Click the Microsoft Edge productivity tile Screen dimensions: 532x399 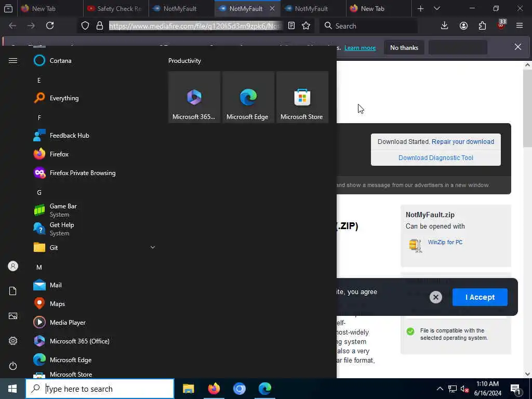248,97
